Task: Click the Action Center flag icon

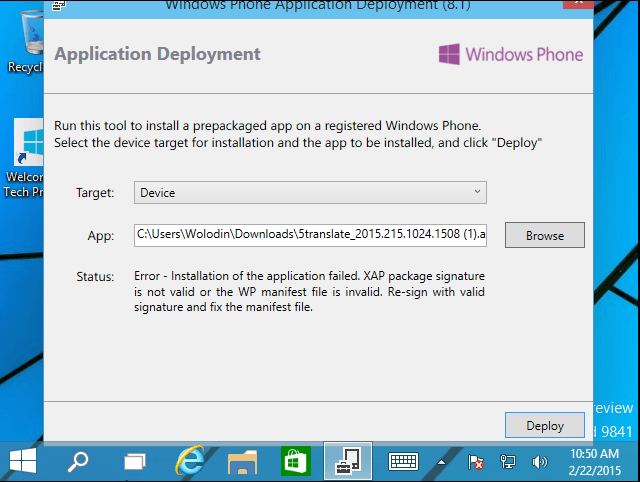Action: coord(477,462)
